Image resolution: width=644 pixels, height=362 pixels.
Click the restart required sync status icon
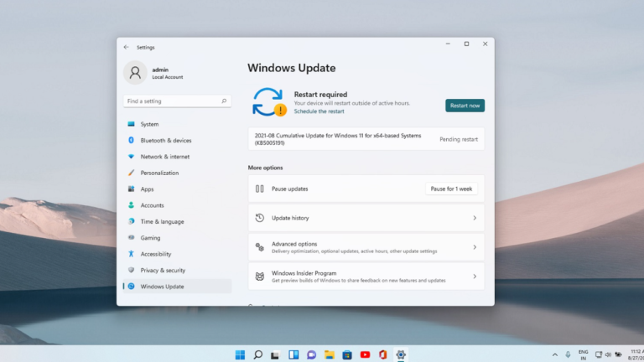tap(269, 102)
